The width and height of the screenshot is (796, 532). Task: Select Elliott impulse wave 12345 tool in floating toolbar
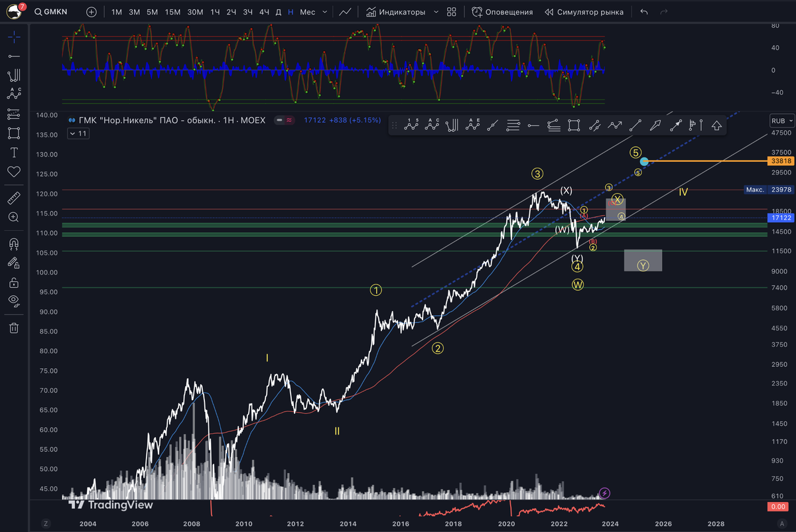pos(413,124)
